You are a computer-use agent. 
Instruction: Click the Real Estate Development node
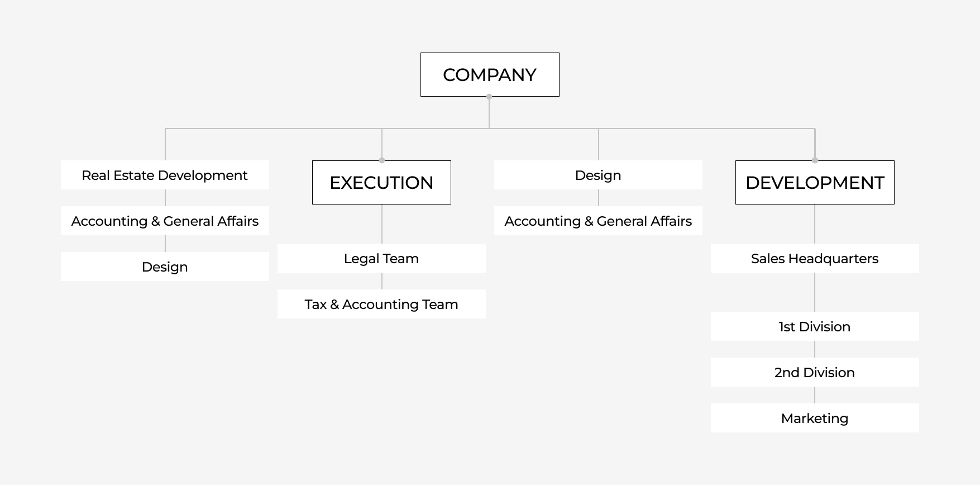pos(165,175)
